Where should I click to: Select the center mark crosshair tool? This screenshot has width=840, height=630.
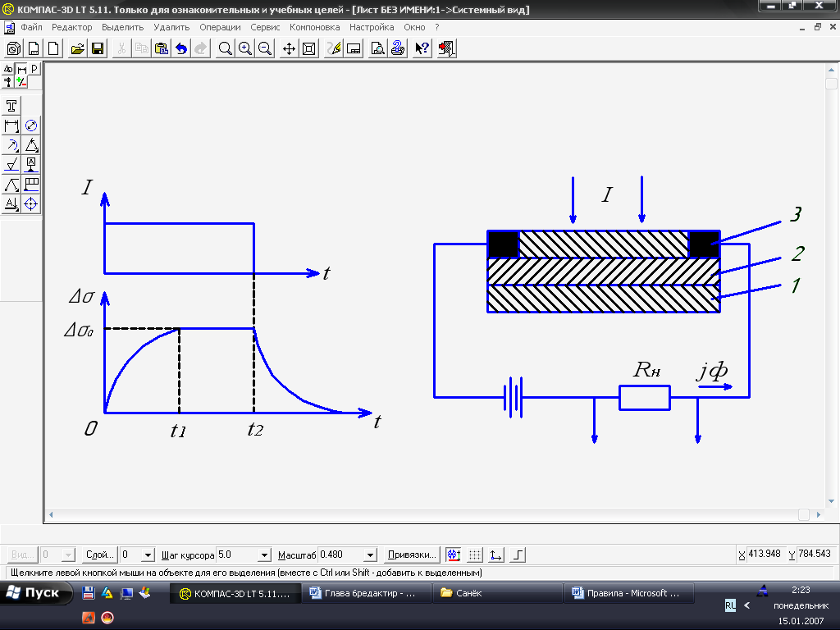31,203
